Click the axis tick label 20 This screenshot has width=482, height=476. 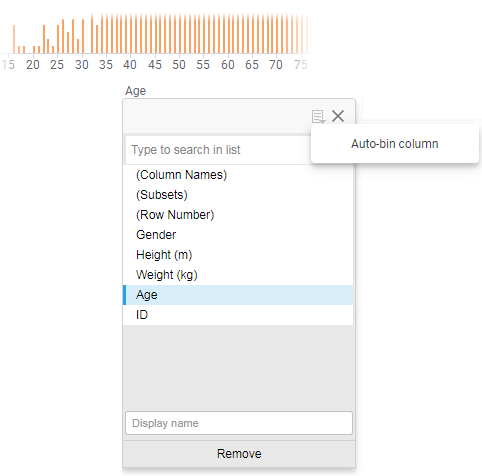(x=33, y=65)
